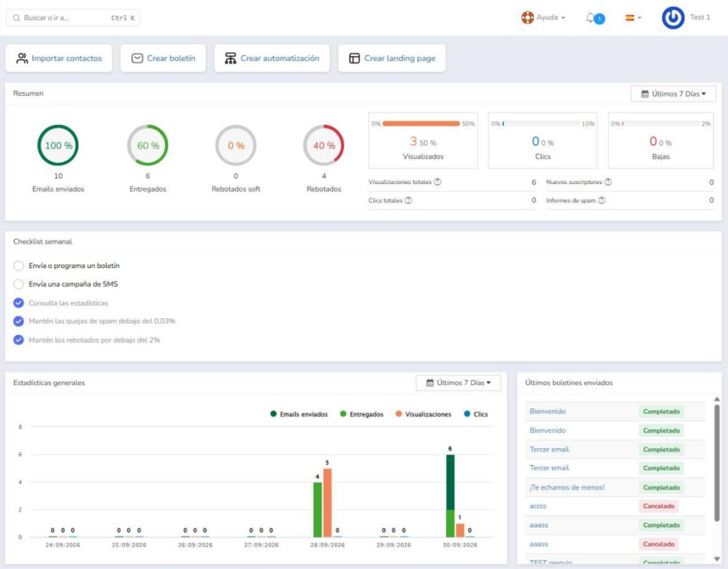Open Estadísticas generales 'Últimos 7 Días' dropdown

coord(459,383)
